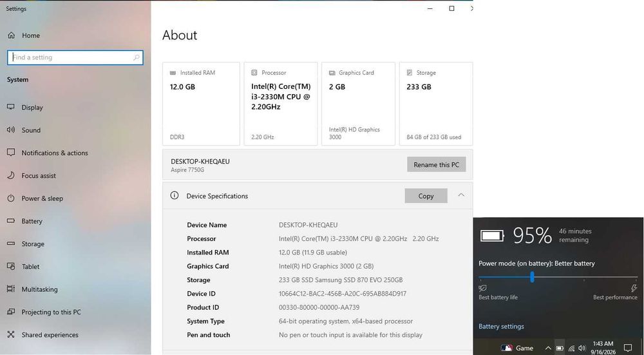Click the Shared experiences sidebar icon
This screenshot has height=355, width=644.
11,334
